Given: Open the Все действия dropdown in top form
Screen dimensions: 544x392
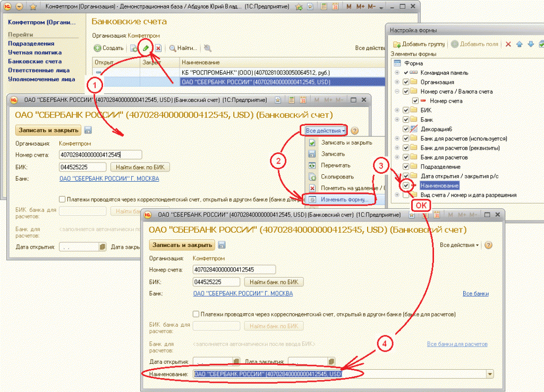Looking at the screenshot, I should pos(326,130).
